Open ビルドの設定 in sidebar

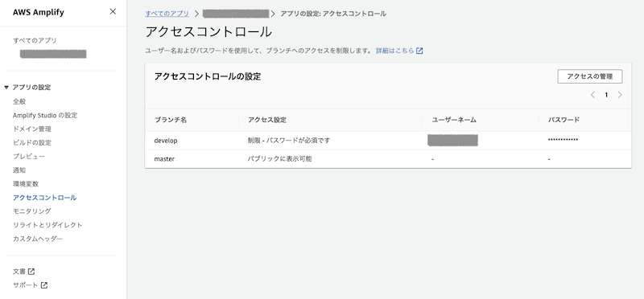coord(32,143)
